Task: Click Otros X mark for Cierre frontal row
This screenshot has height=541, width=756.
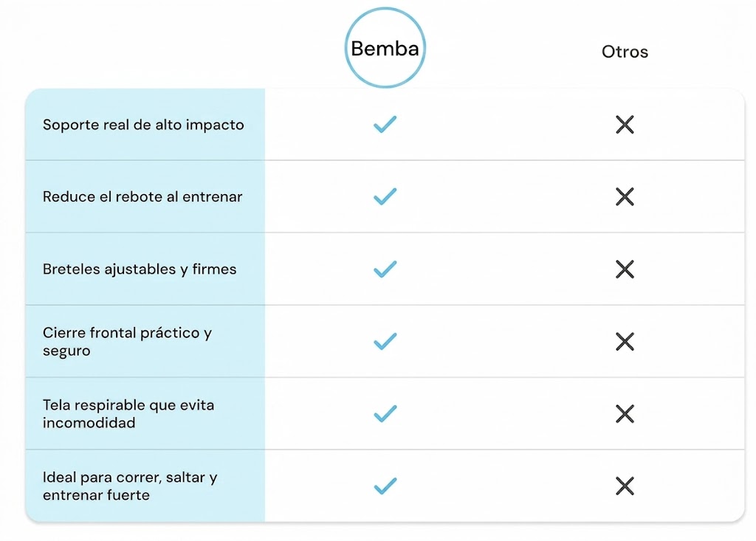Action: [x=625, y=342]
